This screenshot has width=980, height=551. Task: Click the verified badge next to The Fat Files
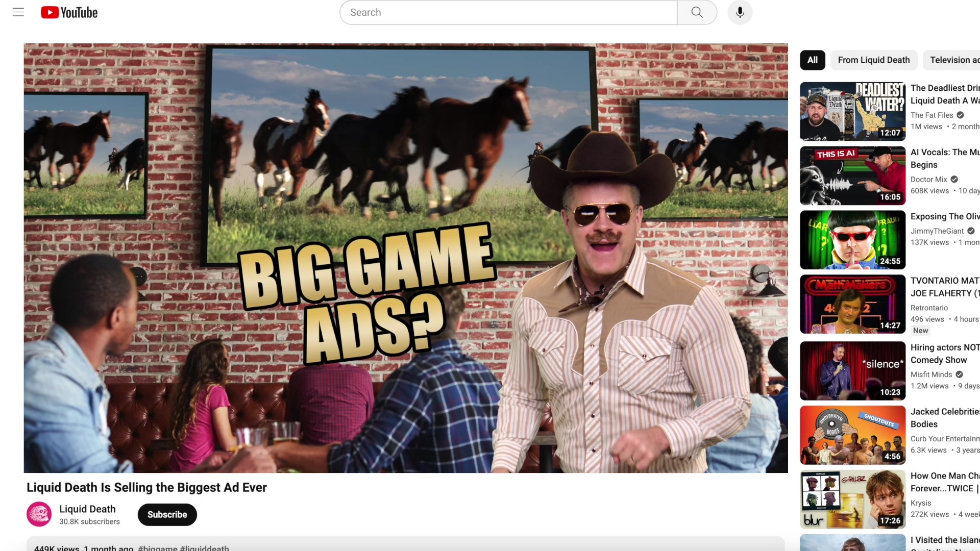tap(960, 115)
